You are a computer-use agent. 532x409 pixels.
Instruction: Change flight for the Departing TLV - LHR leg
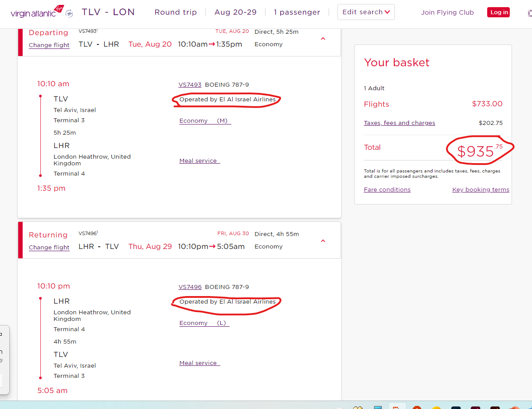pos(49,45)
